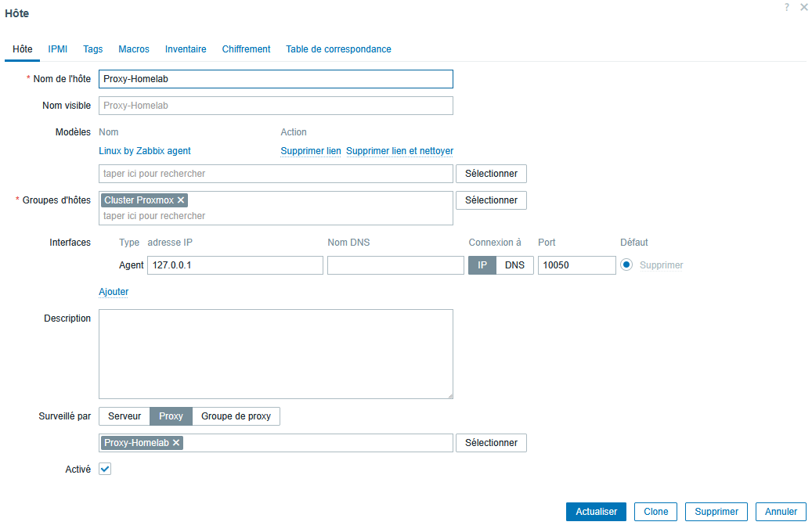The height and width of the screenshot is (529, 812).
Task: Close the Hôte dialog
Action: [803, 7]
